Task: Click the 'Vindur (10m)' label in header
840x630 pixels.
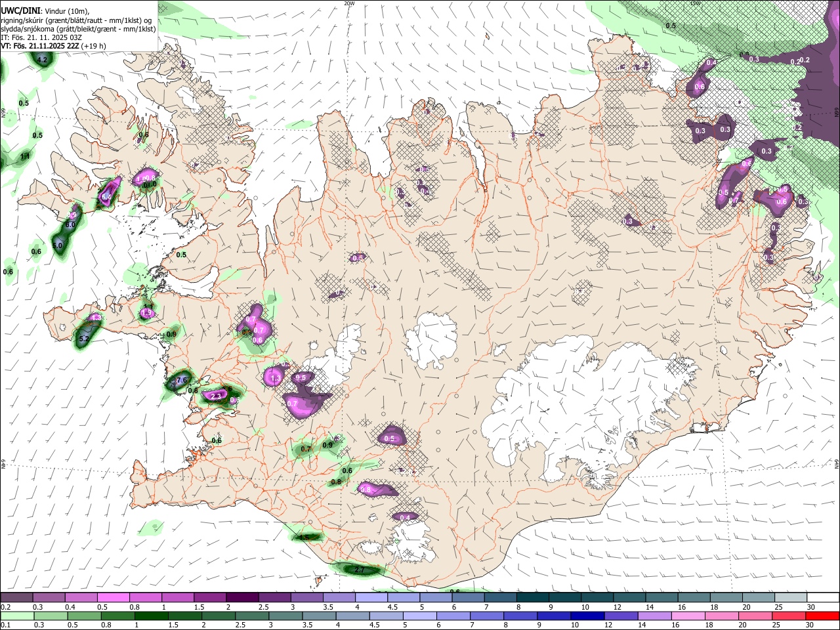Action: coord(68,11)
